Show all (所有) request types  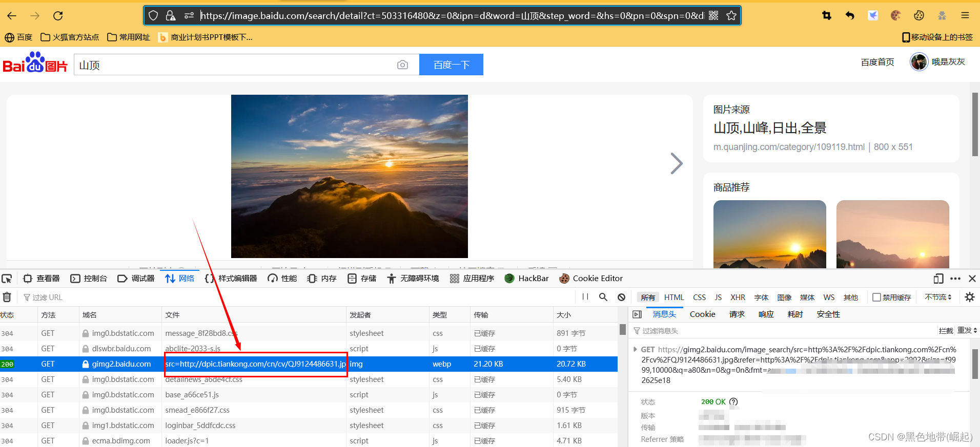click(x=648, y=297)
